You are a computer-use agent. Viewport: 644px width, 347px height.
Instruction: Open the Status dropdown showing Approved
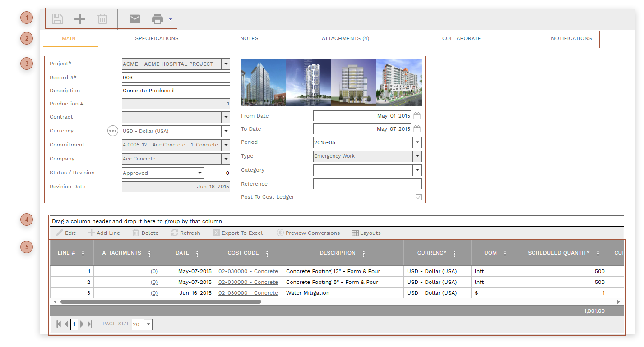[199, 173]
